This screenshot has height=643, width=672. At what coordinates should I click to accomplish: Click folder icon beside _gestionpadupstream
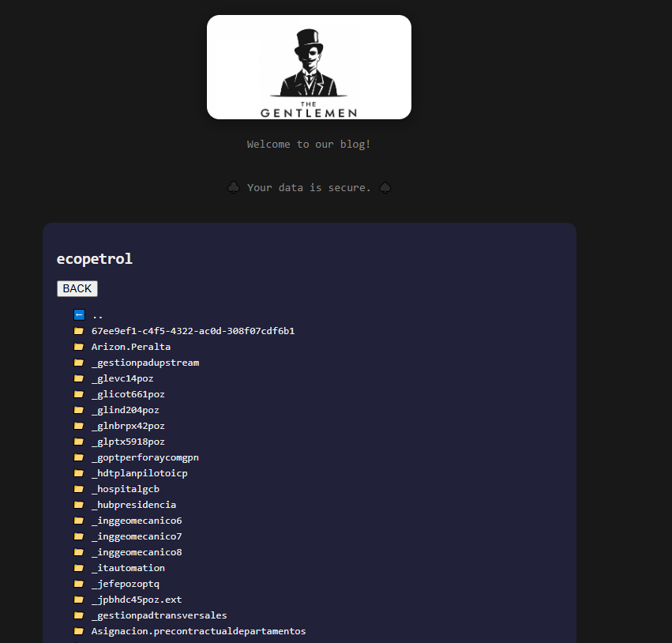pos(79,363)
